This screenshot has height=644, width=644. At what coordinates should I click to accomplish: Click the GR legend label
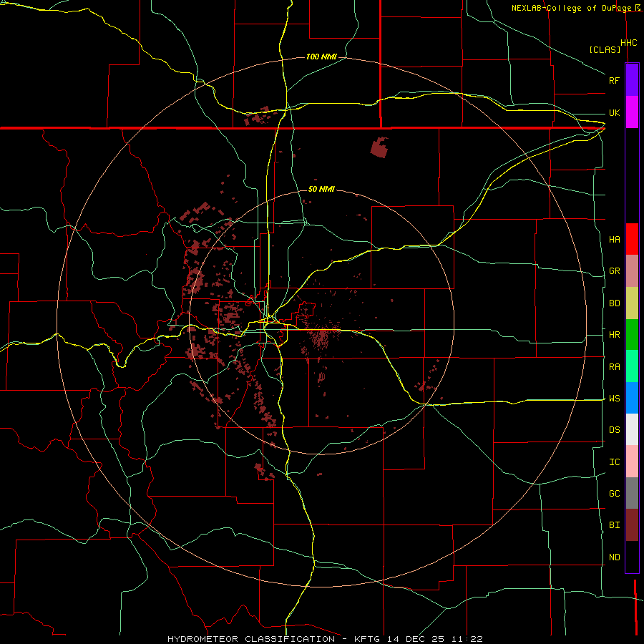(x=614, y=271)
